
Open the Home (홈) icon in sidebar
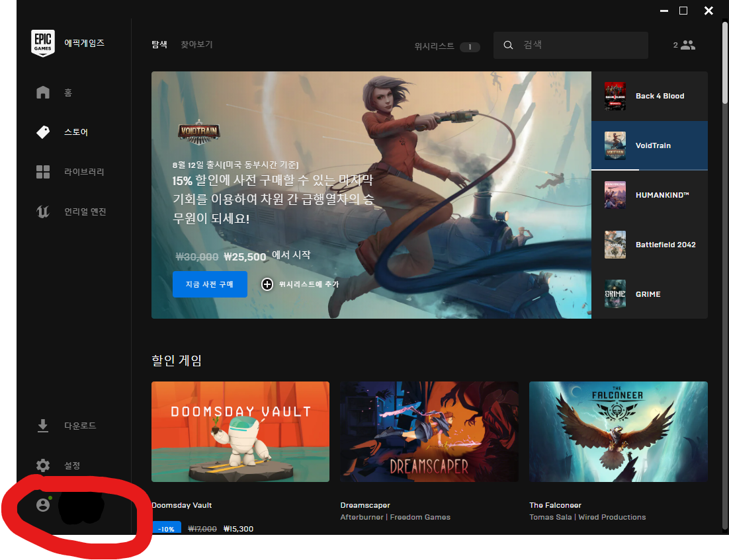(x=43, y=92)
